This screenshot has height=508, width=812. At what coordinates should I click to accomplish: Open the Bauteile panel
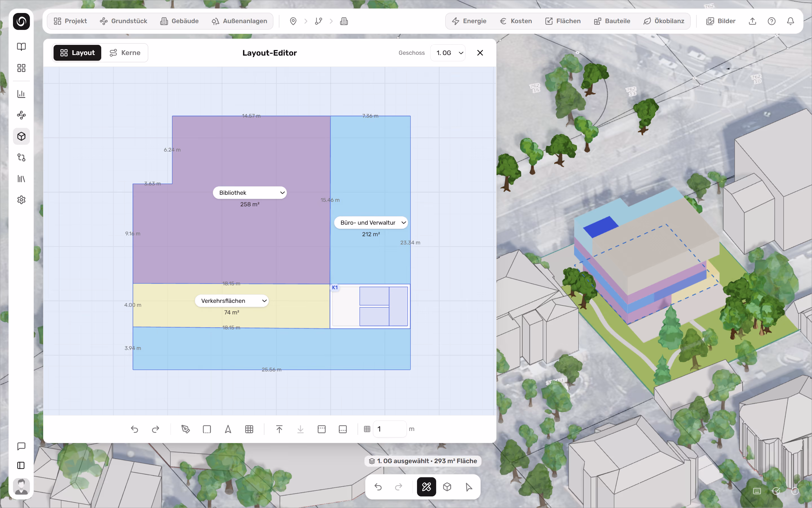pos(612,21)
